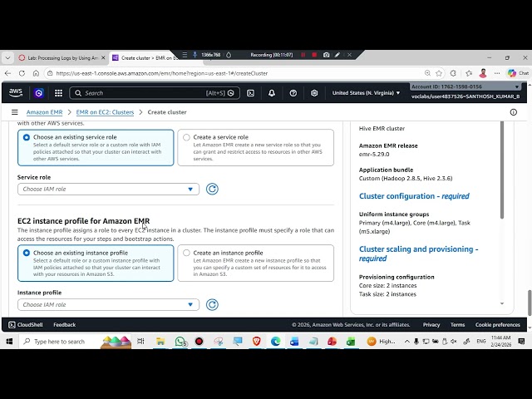Viewport: 532px width, 399px height.
Task: Open the notifications bell
Action: click(x=272, y=93)
